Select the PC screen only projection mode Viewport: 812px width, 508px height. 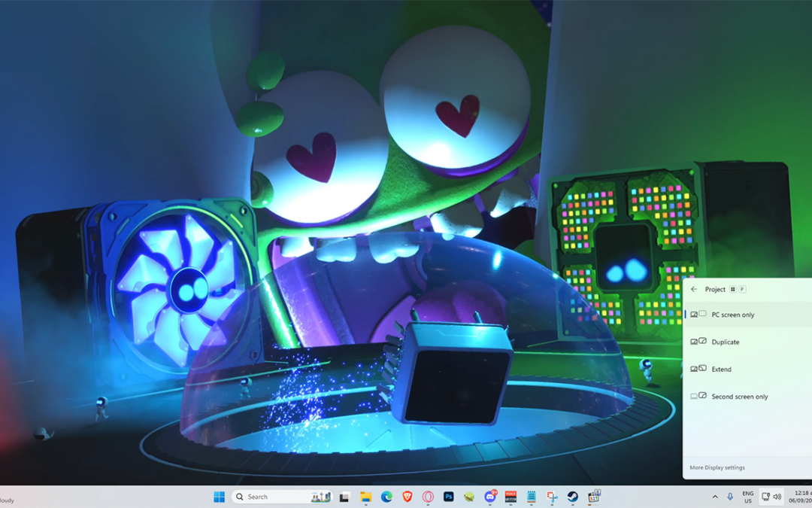click(x=733, y=315)
